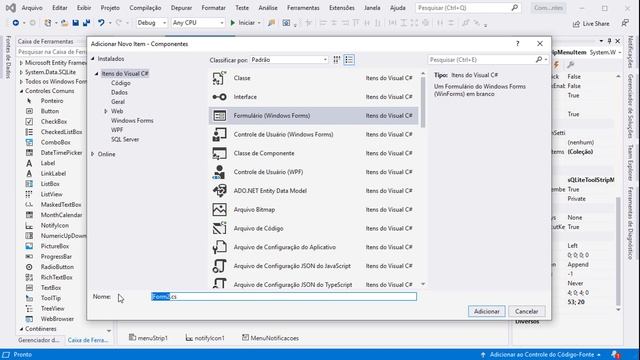Open the dialog help question mark
This screenshot has width=640, height=360.
pyautogui.click(x=518, y=43)
